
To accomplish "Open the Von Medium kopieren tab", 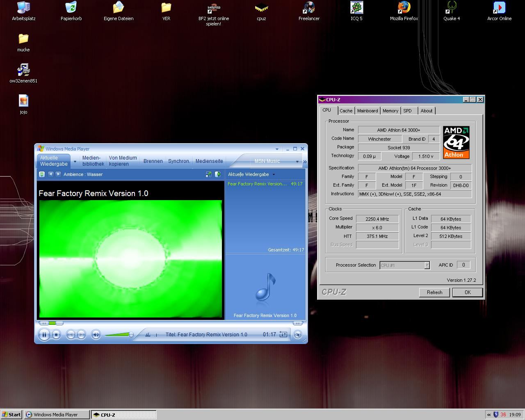I will (x=123, y=161).
